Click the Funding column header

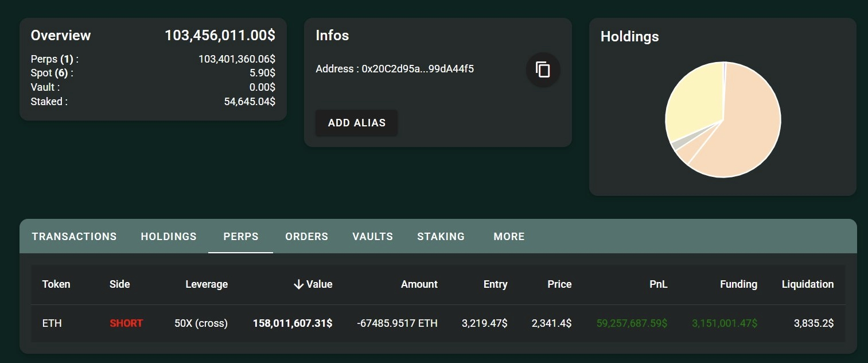pos(738,284)
